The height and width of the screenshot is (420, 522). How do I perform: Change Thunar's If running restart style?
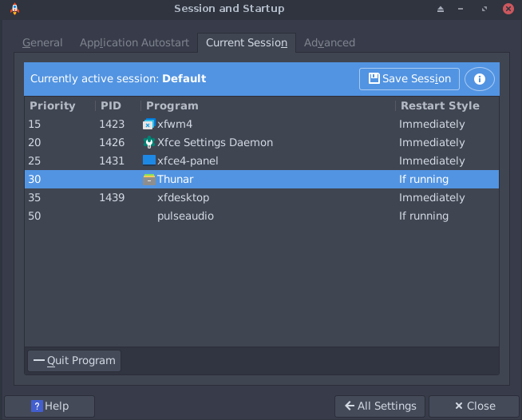click(424, 180)
